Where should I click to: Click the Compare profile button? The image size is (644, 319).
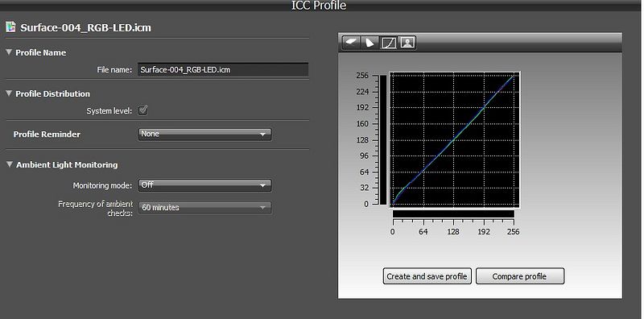pos(520,276)
